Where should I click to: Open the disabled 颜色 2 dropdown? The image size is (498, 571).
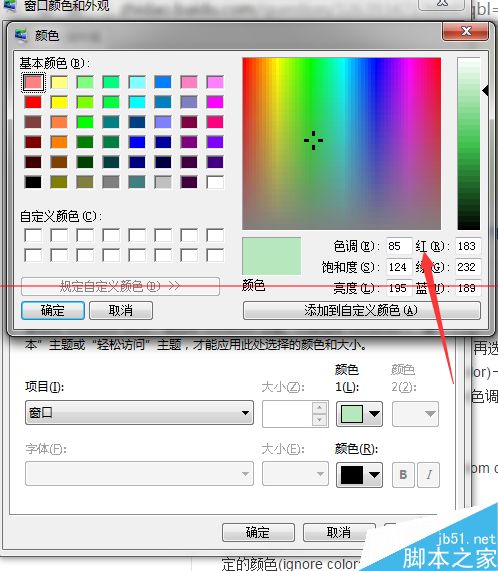tap(415, 414)
